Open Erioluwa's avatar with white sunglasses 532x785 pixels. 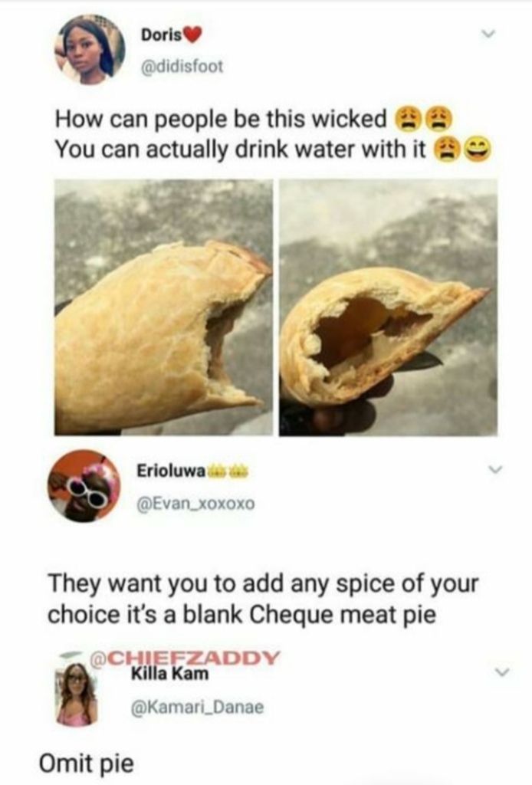(x=84, y=485)
